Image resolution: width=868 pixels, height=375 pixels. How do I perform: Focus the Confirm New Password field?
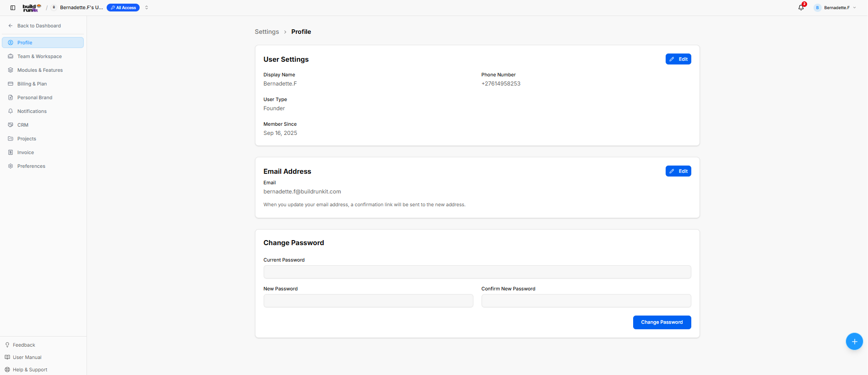tap(586, 301)
